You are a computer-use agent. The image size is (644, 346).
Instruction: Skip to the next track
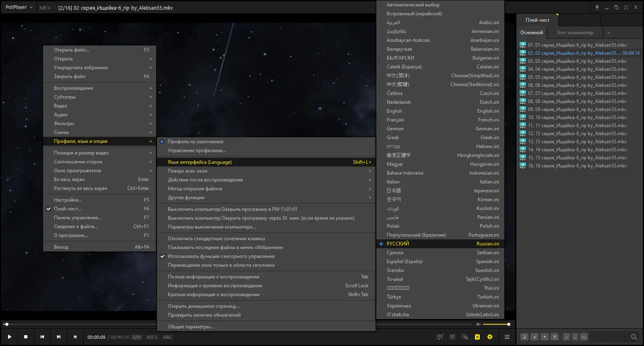(59, 337)
